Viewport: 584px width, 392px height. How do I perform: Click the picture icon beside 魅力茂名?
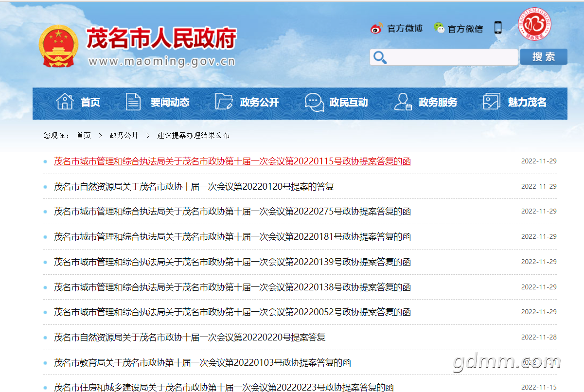pos(492,102)
